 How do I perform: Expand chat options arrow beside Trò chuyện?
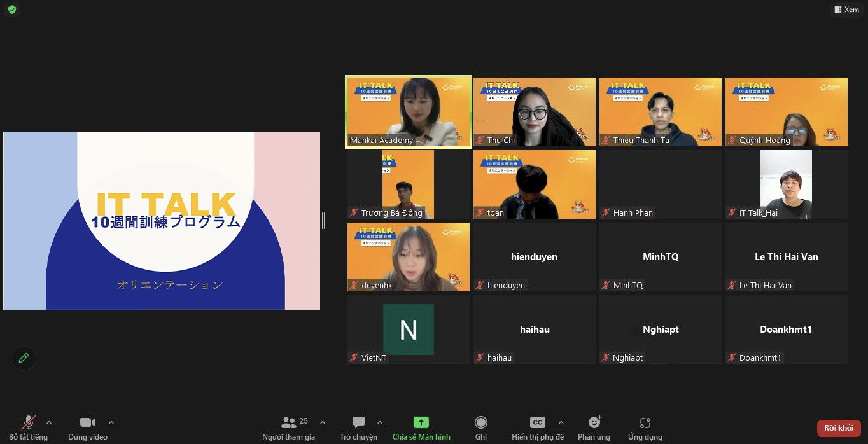pos(380,422)
